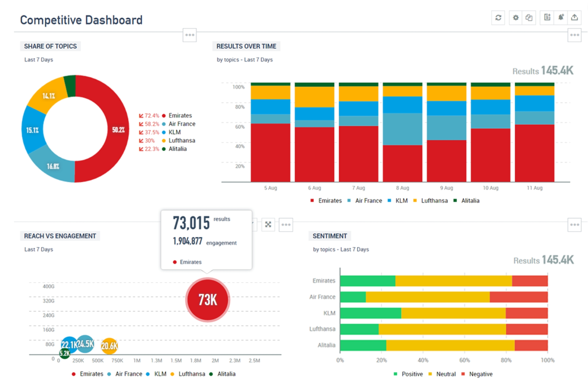Toggle Lufthansa in Results Over Time legend

pos(430,201)
